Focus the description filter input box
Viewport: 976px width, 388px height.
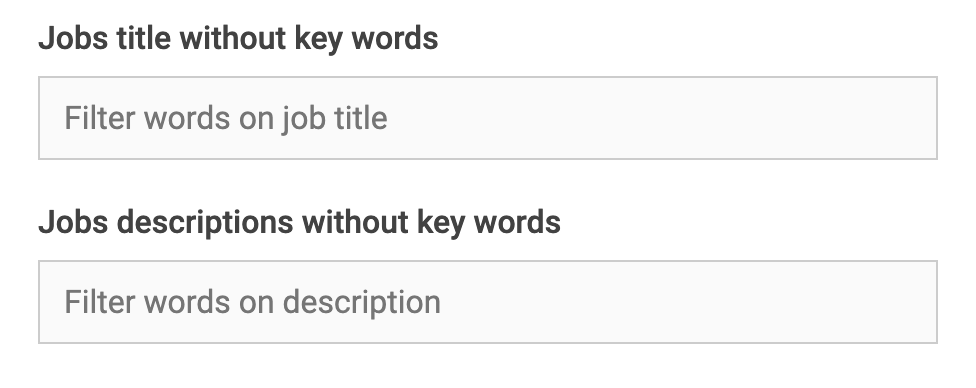pyautogui.click(x=487, y=302)
